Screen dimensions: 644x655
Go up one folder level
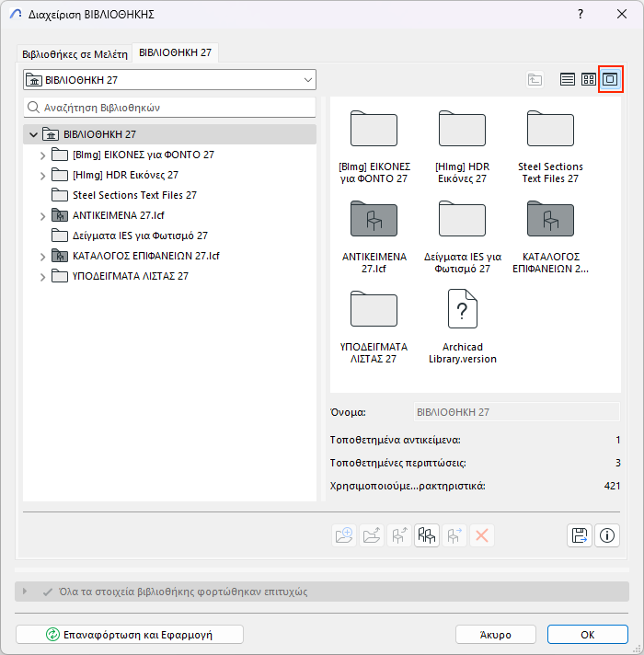point(535,79)
